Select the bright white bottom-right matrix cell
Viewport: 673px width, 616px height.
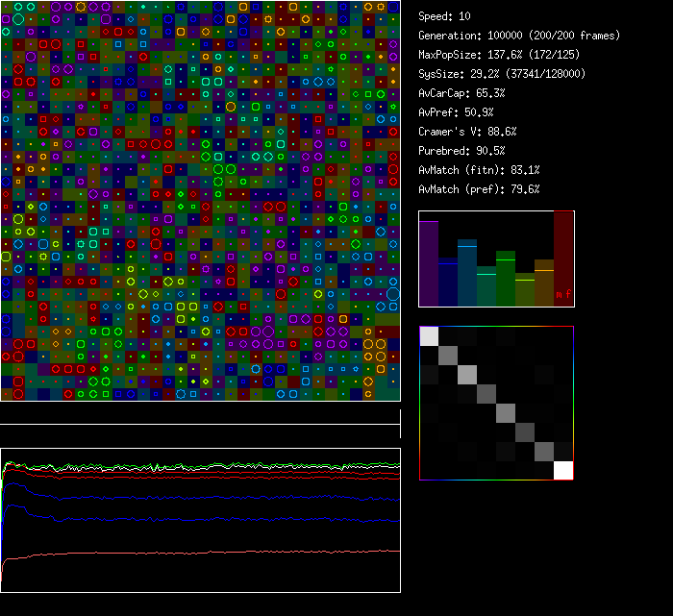pos(563,470)
